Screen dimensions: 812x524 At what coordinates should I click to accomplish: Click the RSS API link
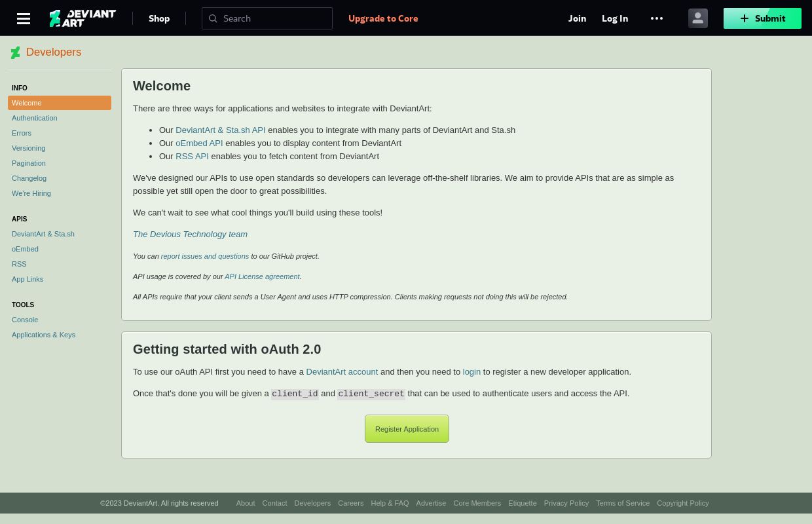(x=192, y=156)
